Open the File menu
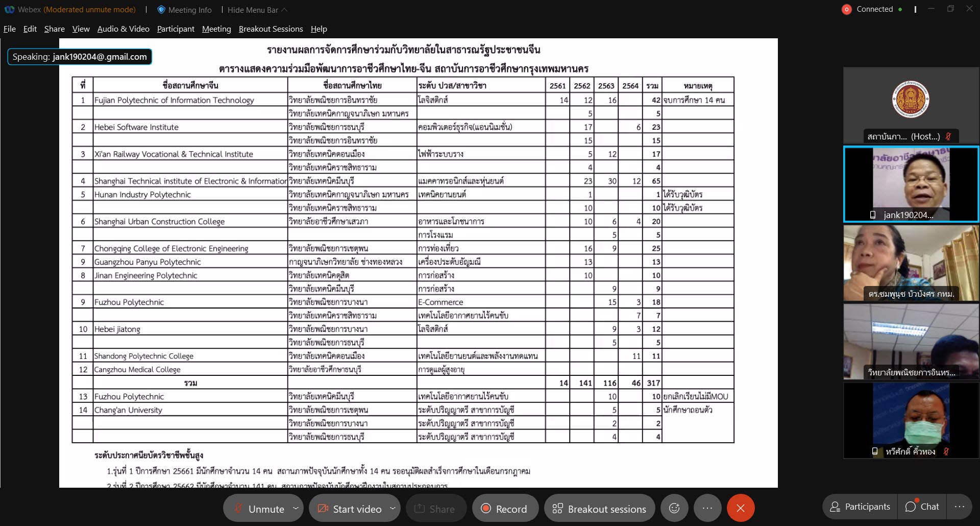 point(10,29)
